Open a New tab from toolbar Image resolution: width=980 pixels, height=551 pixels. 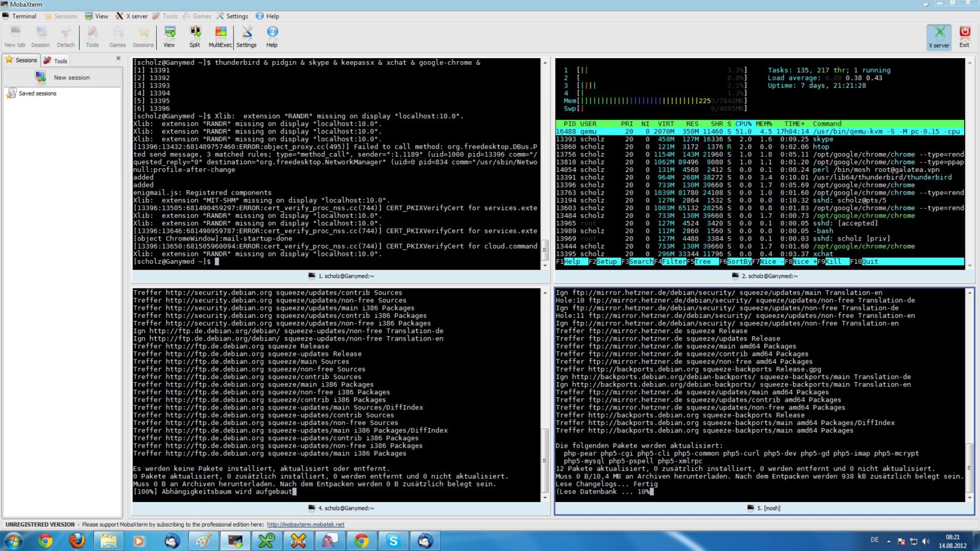15,37
